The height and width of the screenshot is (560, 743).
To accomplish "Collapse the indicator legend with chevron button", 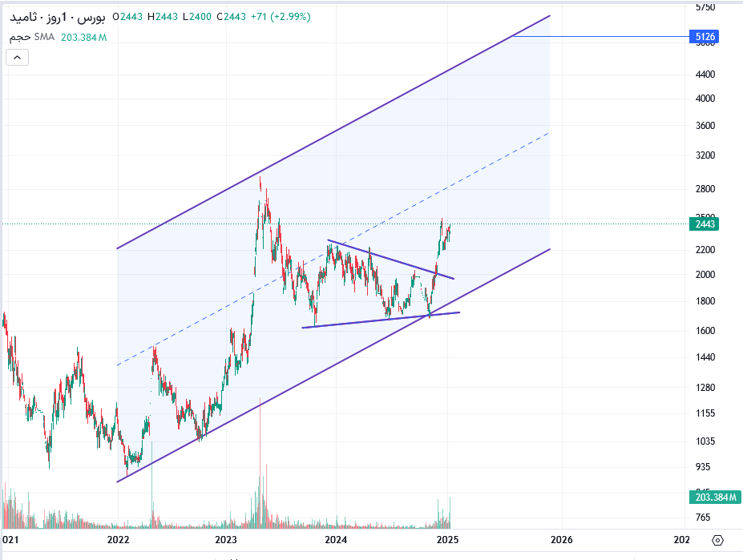I will tap(17, 58).
